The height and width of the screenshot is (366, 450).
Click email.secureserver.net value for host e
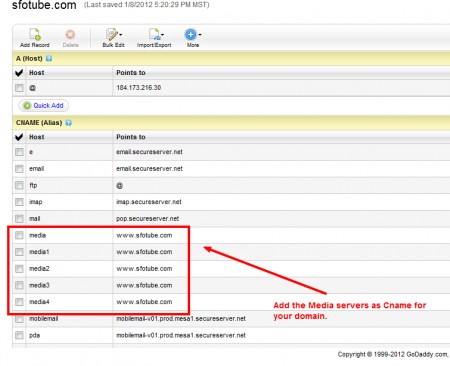149,152
